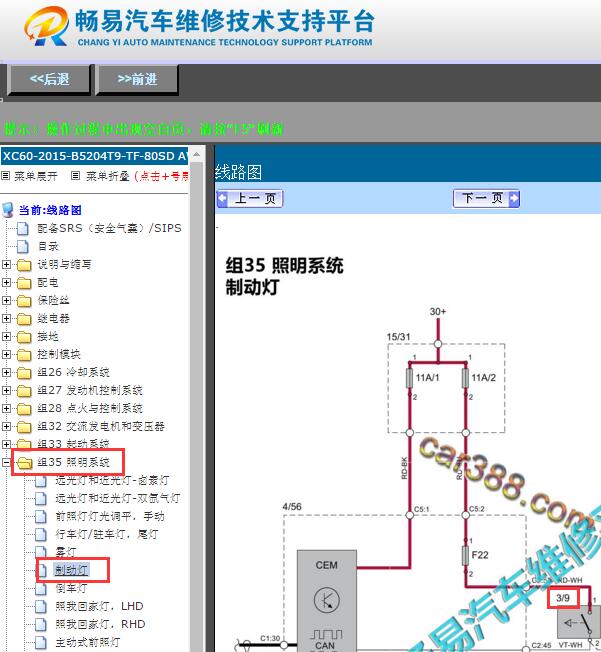
Task: Click page icon of 照我回家灯，LHD
Action: pyautogui.click(x=41, y=606)
